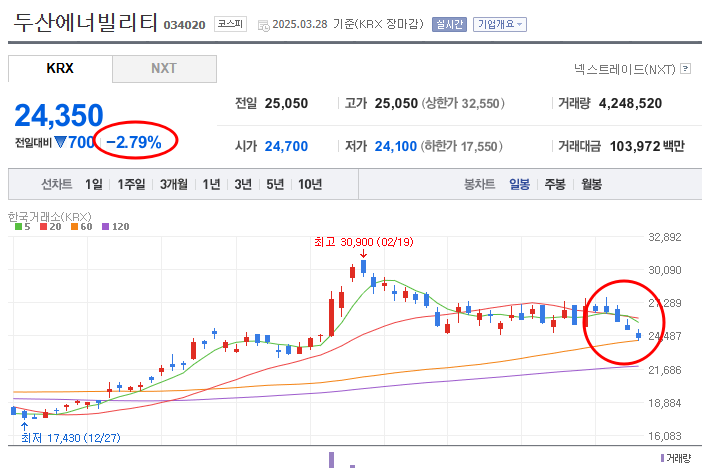
Task: Click the 21,686 price axis label
Action: (665, 370)
